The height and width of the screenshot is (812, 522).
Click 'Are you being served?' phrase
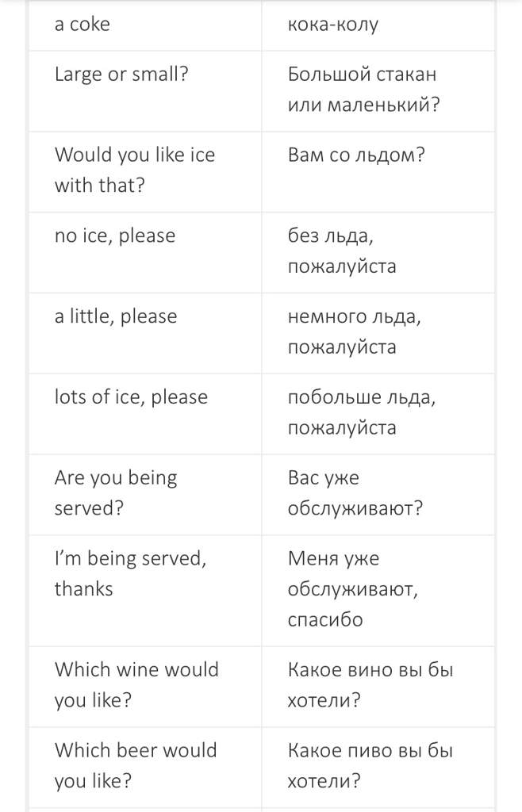(116, 493)
